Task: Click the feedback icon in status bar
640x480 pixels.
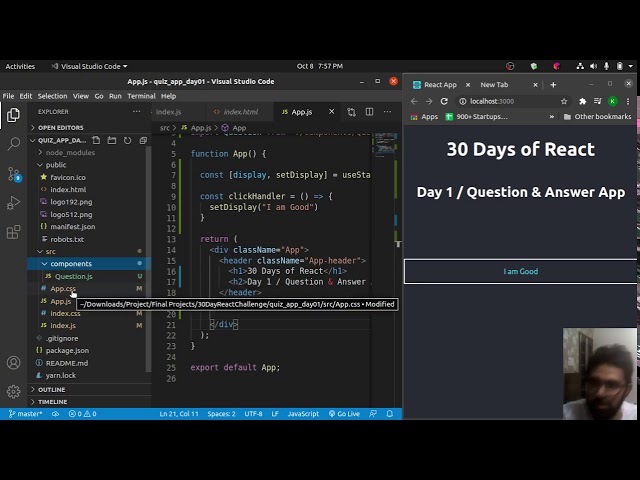Action: pos(373,413)
